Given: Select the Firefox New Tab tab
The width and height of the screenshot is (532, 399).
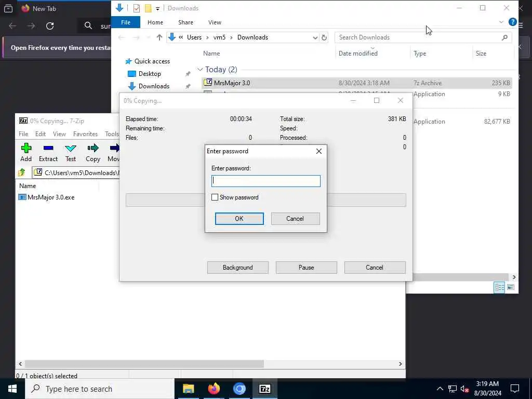Looking at the screenshot, I should click(39, 9).
